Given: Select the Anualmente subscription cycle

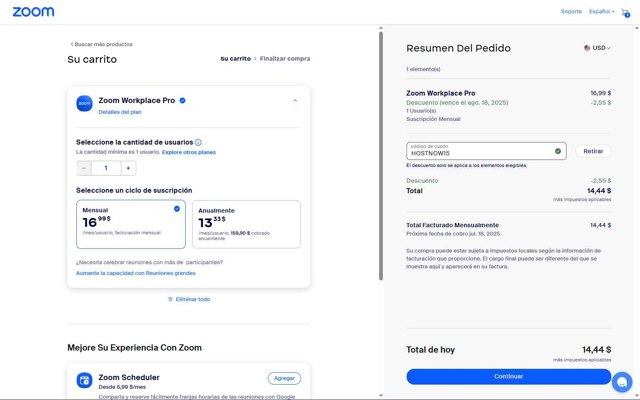Looking at the screenshot, I should coord(246,223).
